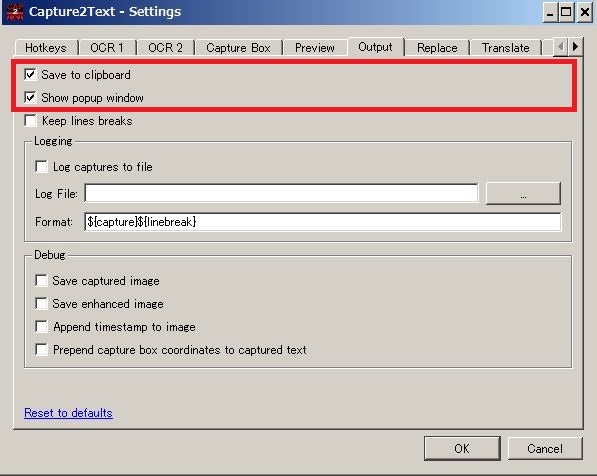
Task: Click the tab strip's right arrow
Action: pyautogui.click(x=575, y=47)
